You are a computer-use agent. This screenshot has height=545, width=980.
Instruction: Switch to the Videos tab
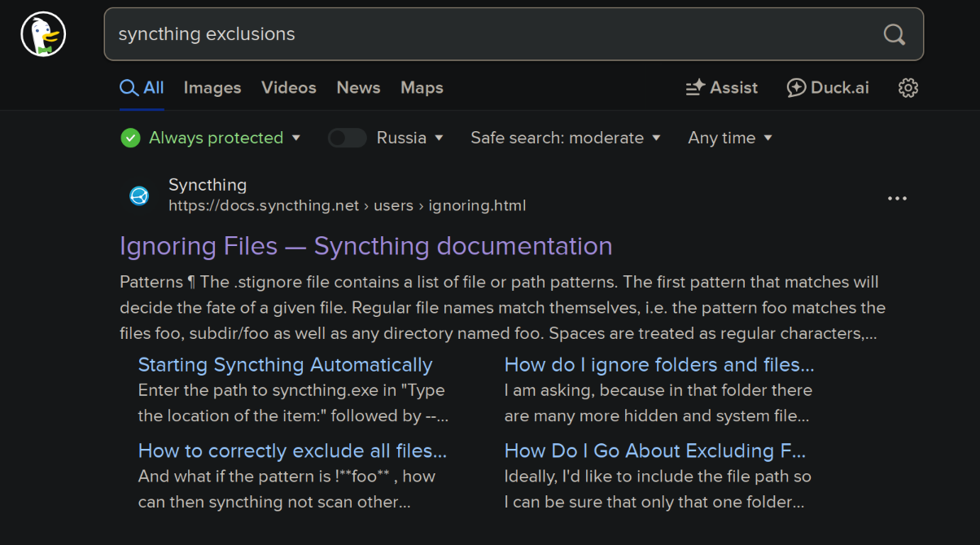[288, 88]
